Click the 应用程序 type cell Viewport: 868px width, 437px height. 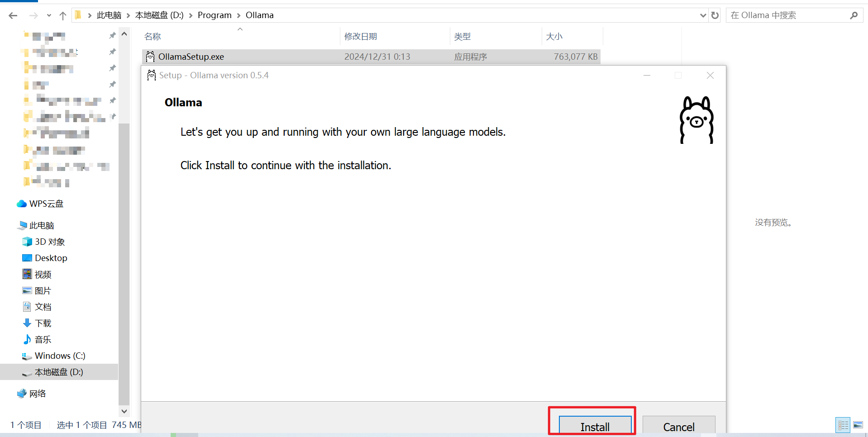tap(471, 57)
